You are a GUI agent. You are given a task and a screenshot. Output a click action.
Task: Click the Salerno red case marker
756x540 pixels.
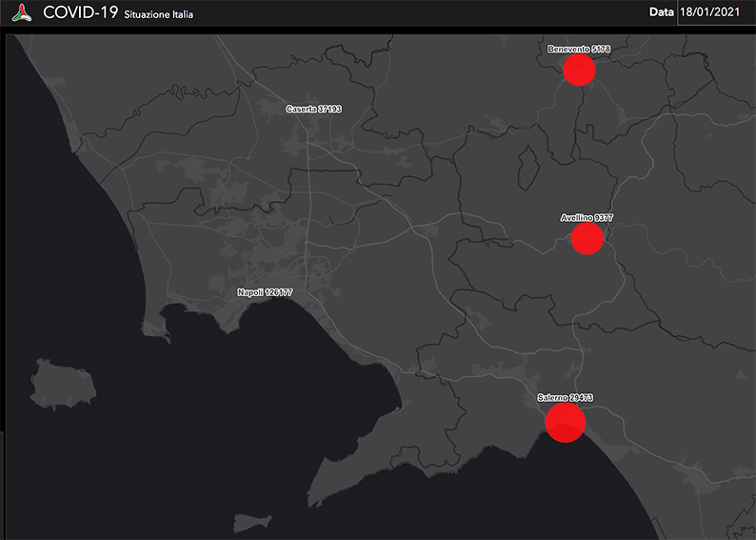[x=565, y=422]
